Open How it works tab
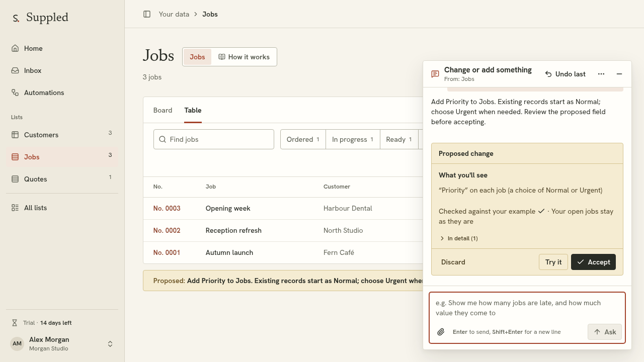Viewport: 644px width, 362px height. [x=244, y=57]
